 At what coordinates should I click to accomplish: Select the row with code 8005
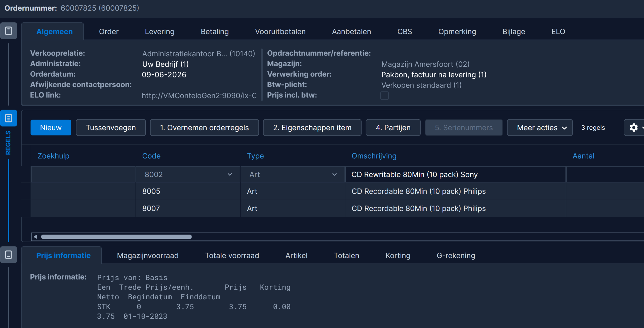337,191
